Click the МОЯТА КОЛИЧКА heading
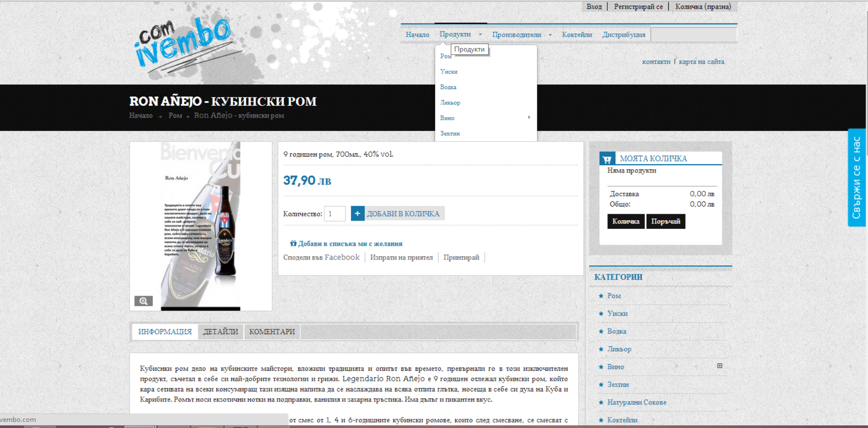The width and height of the screenshot is (868, 428). [x=653, y=158]
